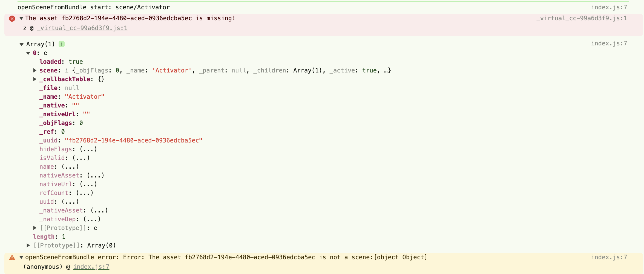The height and width of the screenshot is (274, 644).
Task: Invoke the isValid getter (...)
Action: (81, 158)
